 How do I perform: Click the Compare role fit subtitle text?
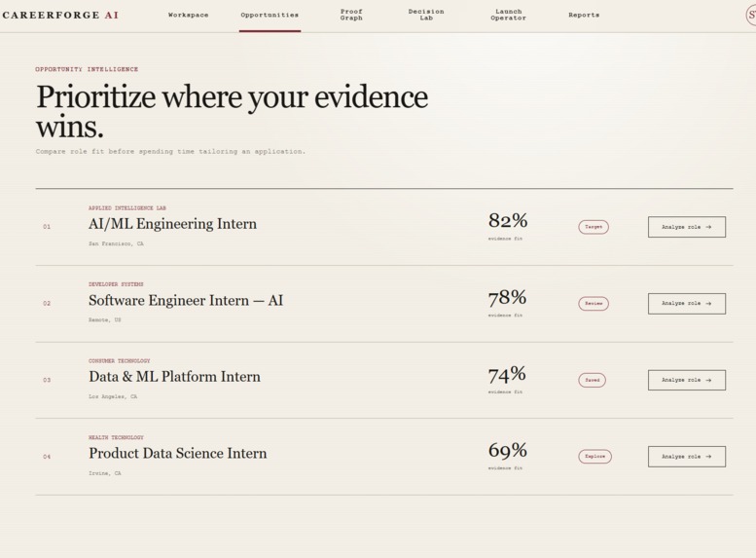170,152
